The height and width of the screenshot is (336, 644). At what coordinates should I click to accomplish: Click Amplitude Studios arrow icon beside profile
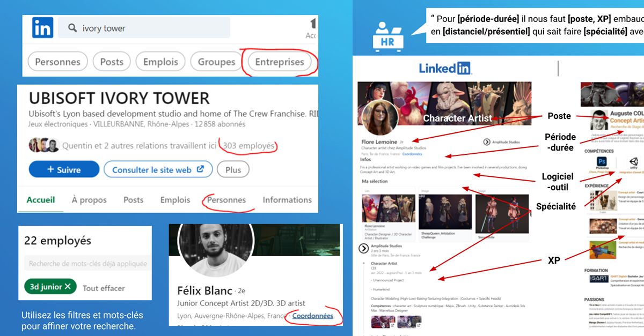487,142
